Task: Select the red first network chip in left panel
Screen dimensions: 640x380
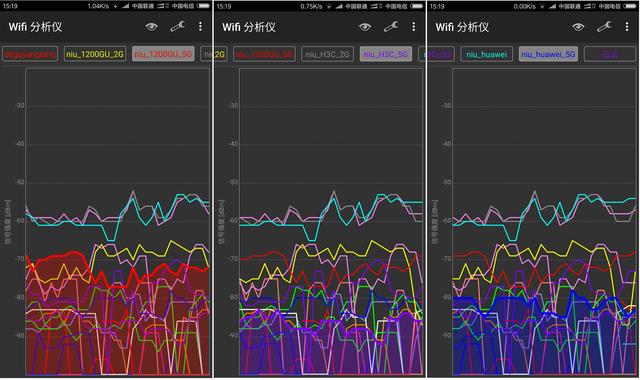Action: click(x=30, y=54)
